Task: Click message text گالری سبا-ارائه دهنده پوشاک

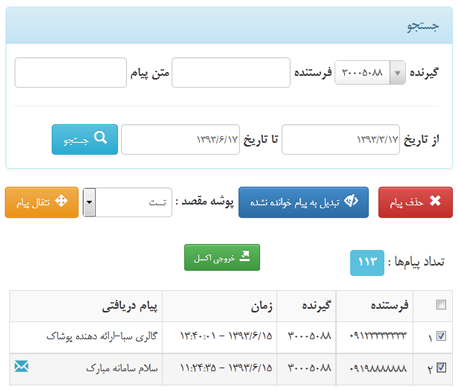Action: coord(102,336)
